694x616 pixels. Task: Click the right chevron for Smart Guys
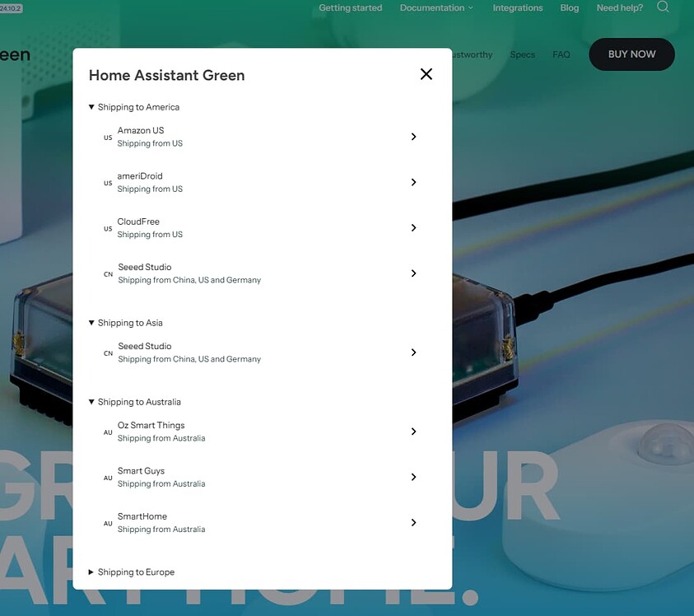[x=413, y=477]
